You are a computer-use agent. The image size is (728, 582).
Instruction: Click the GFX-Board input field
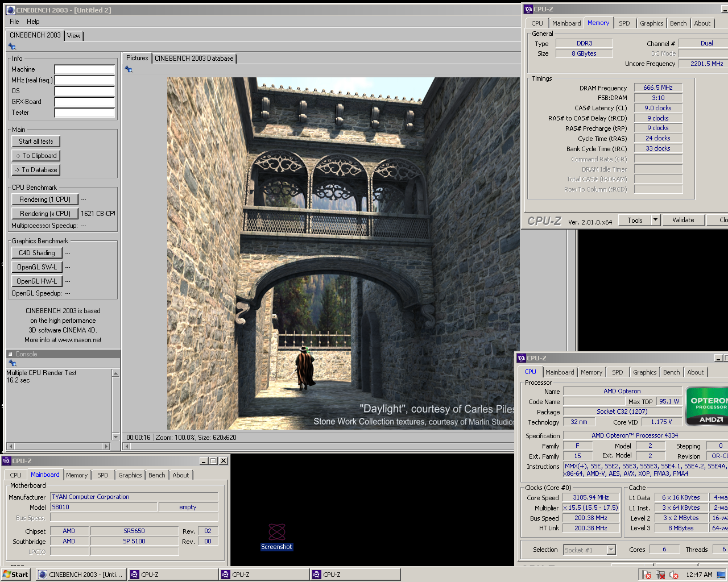85,102
